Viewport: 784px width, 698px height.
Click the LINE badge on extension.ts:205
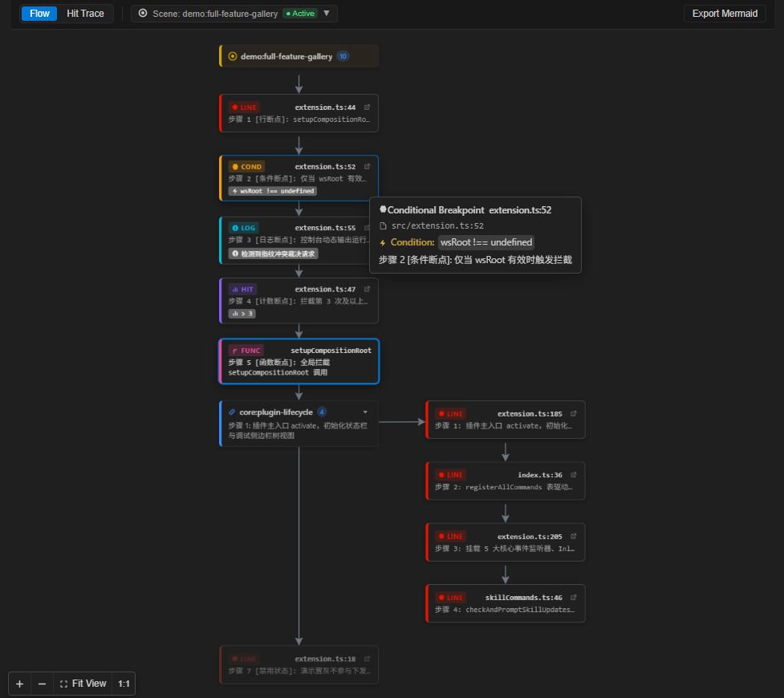click(450, 537)
